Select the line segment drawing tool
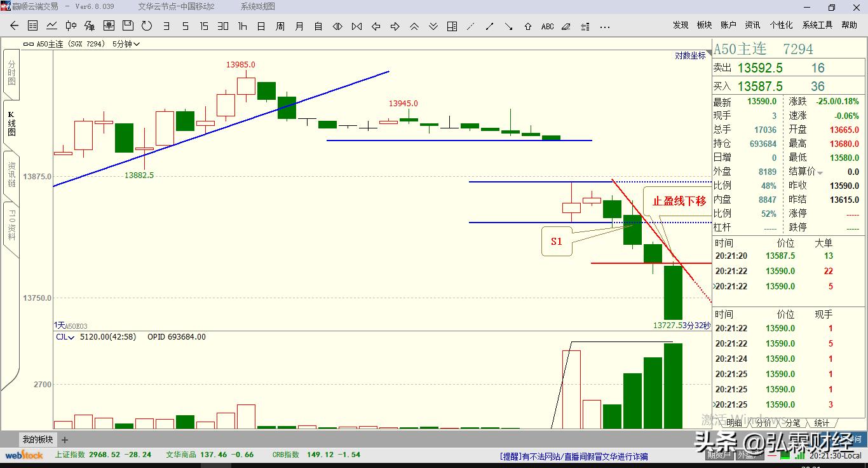 tap(490, 26)
